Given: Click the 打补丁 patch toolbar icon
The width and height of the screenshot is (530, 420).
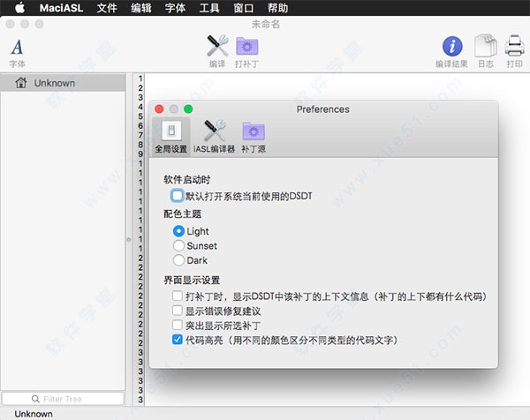Looking at the screenshot, I should [246, 50].
